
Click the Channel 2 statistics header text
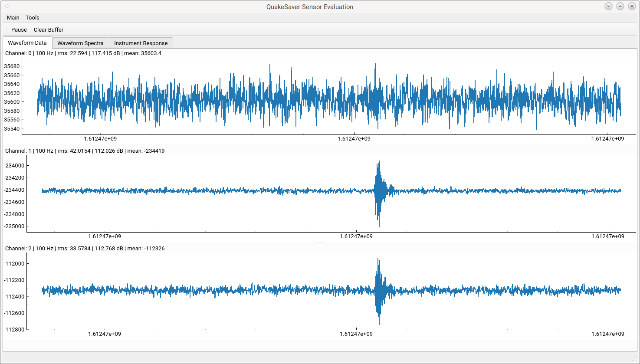pos(85,249)
